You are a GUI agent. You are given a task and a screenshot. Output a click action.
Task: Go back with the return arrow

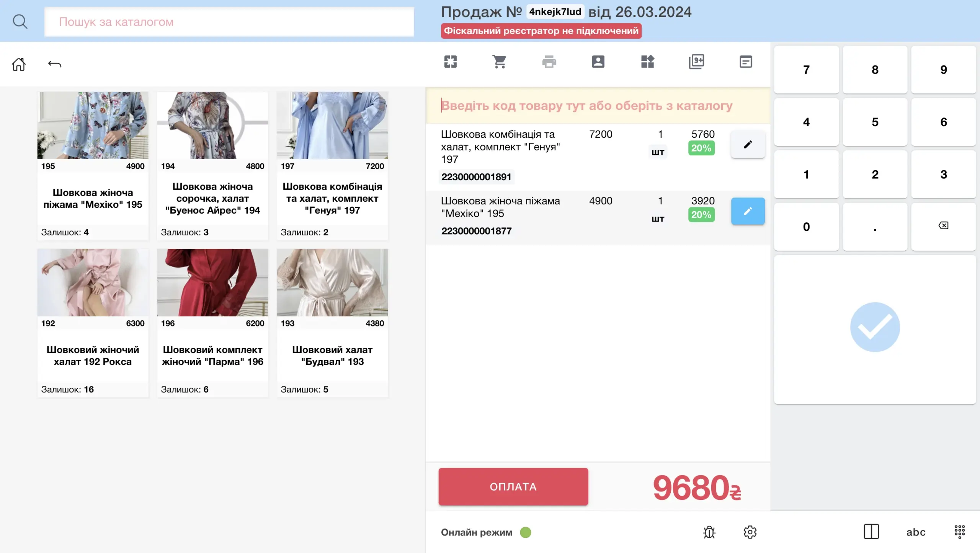pyautogui.click(x=55, y=64)
